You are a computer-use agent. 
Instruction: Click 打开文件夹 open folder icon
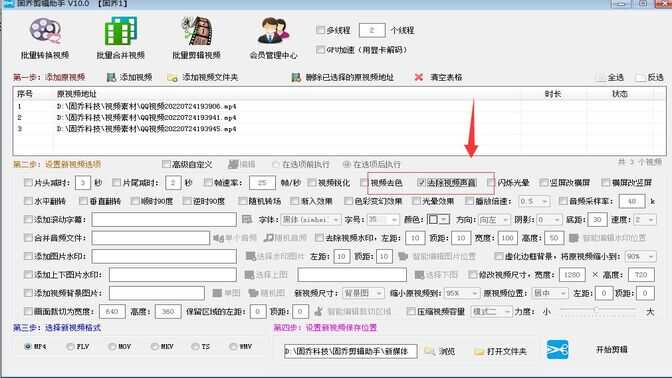479,351
